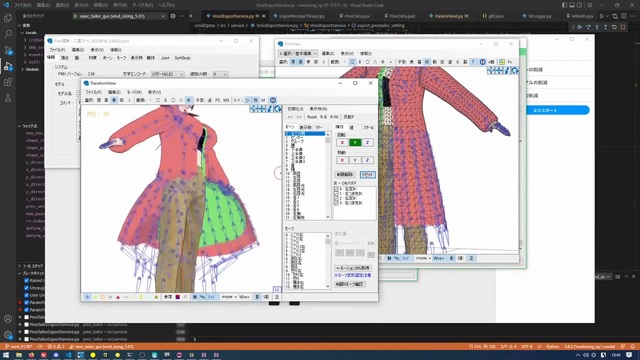Click the debug launch settings gear icon
Image resolution: width=640 pixels, height=360 pixels.
(173, 16)
